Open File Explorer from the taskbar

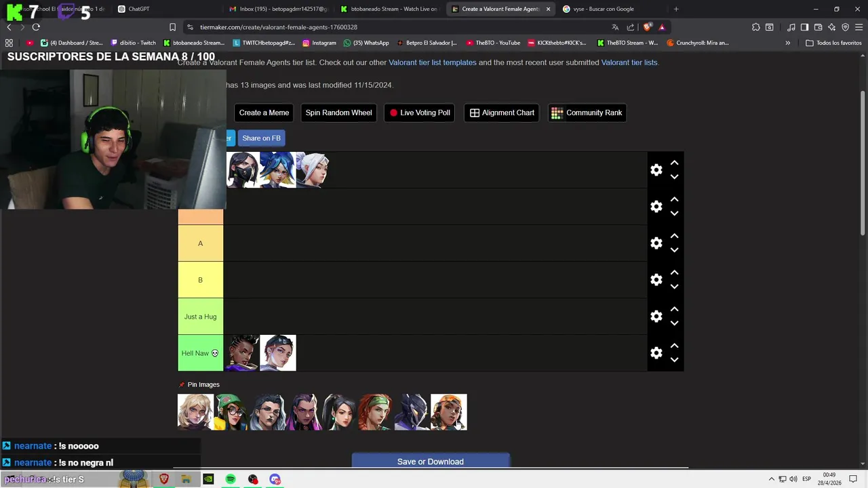coord(186,479)
